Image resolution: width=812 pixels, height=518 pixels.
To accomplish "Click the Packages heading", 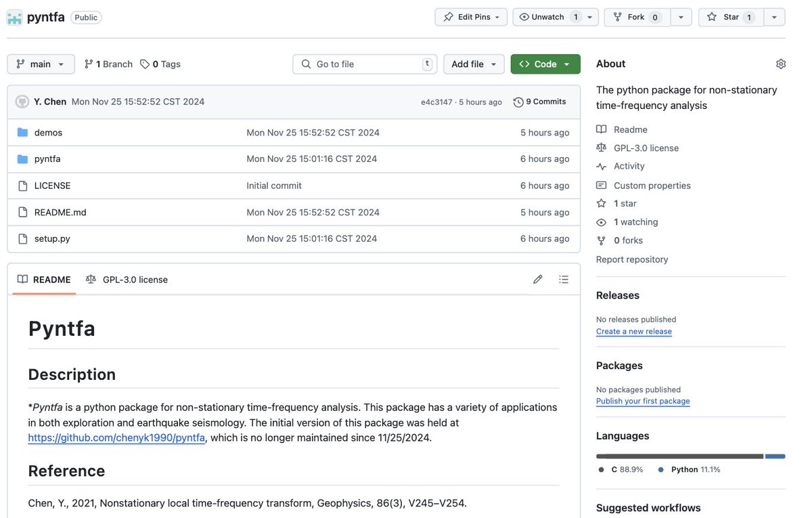I will (x=619, y=366).
